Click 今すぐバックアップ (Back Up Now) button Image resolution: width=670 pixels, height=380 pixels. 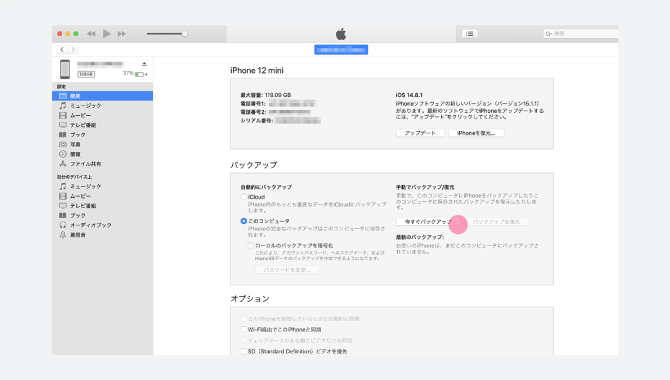point(428,221)
